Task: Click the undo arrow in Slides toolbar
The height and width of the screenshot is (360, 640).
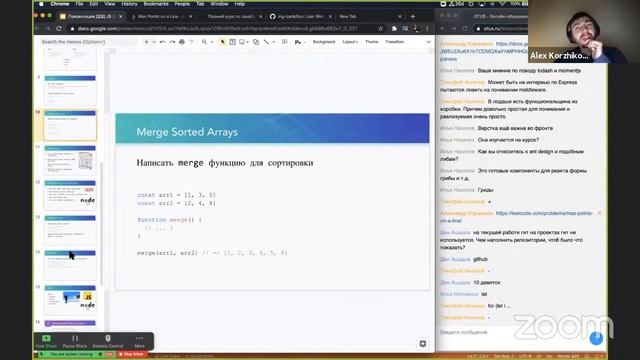Action: (x=162, y=42)
